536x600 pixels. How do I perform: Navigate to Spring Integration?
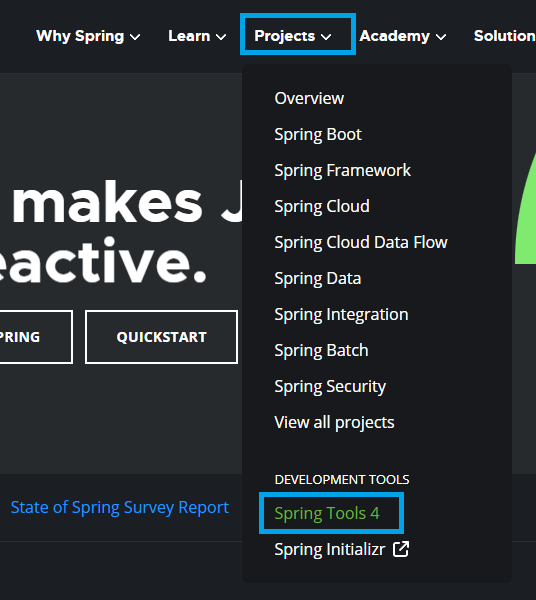point(341,314)
